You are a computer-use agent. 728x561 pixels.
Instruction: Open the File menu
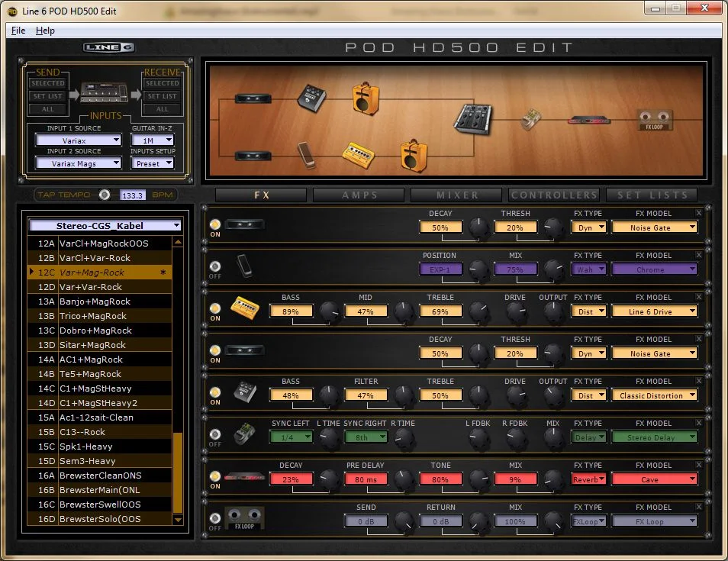pos(18,31)
